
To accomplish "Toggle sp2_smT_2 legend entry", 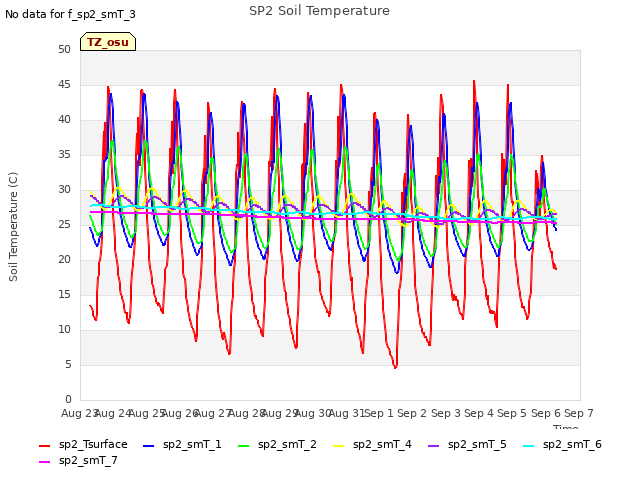I will coord(277,444).
